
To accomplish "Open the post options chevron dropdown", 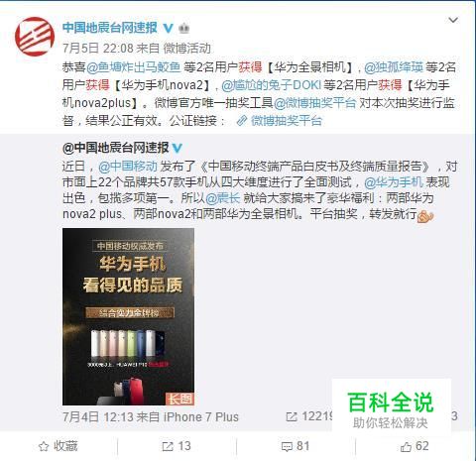I will pos(453,20).
